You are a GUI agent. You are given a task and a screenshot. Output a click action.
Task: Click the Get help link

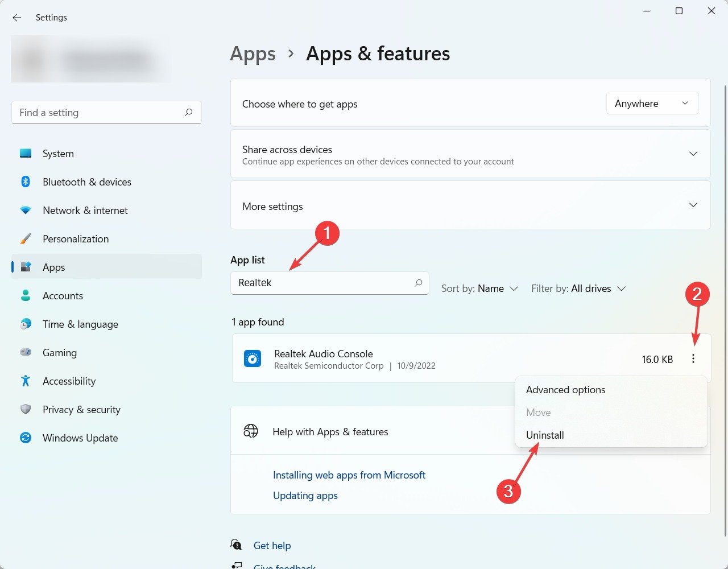click(x=272, y=546)
